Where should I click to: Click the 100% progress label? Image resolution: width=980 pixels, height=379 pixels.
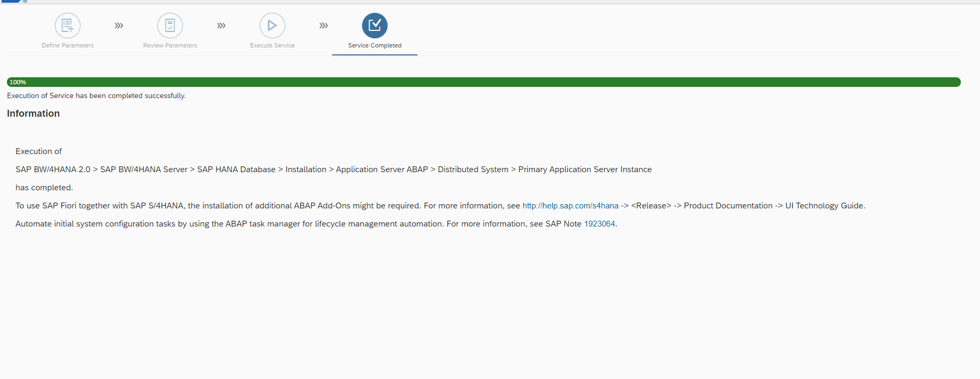point(18,82)
